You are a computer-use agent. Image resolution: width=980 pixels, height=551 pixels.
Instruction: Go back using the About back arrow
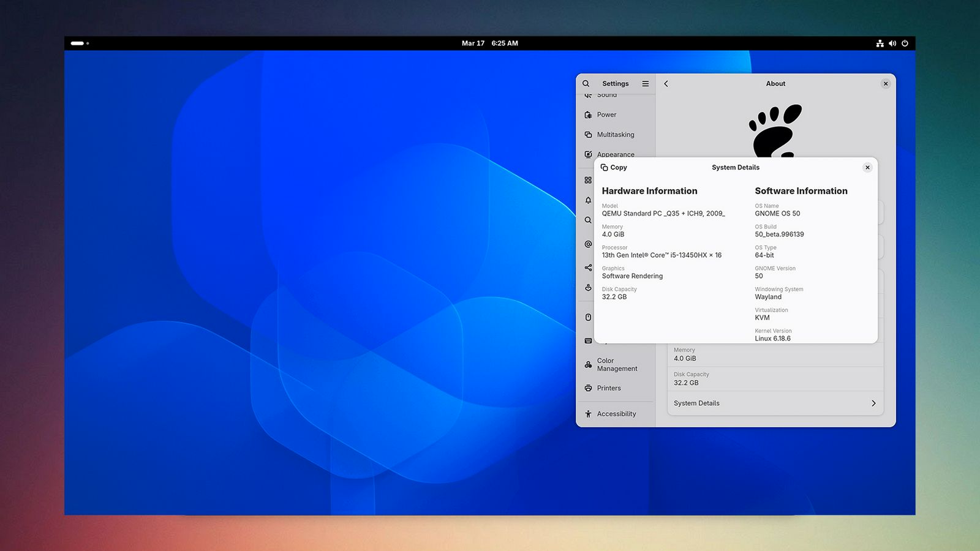pos(666,84)
